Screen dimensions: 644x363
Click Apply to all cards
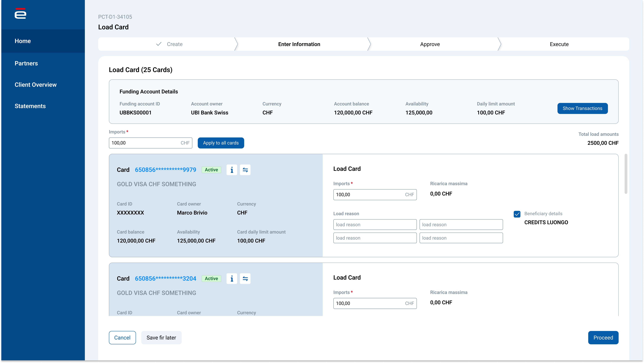click(x=221, y=143)
